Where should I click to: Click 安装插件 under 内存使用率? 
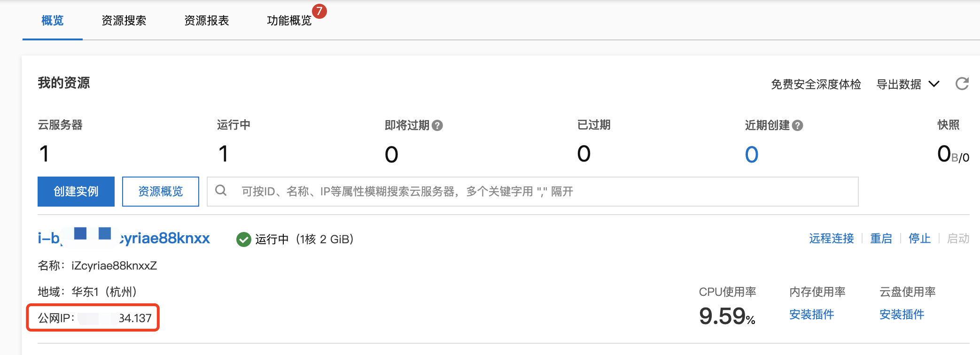[812, 314]
